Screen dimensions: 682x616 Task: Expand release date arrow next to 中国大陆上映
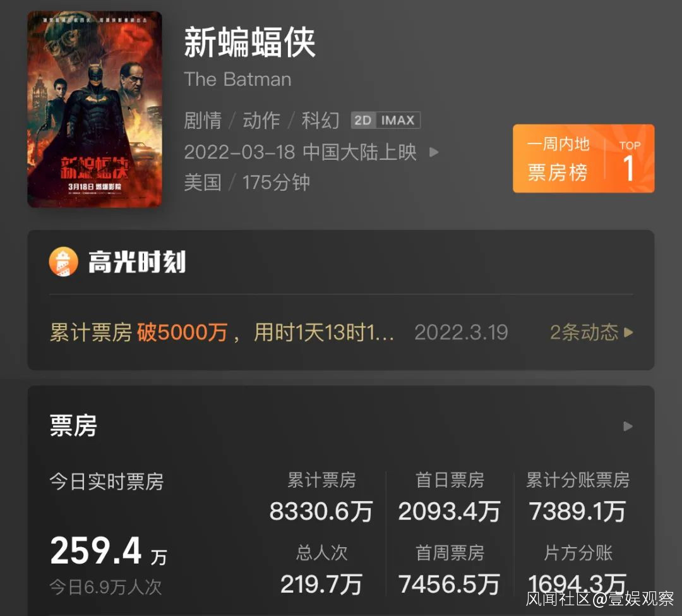434,152
